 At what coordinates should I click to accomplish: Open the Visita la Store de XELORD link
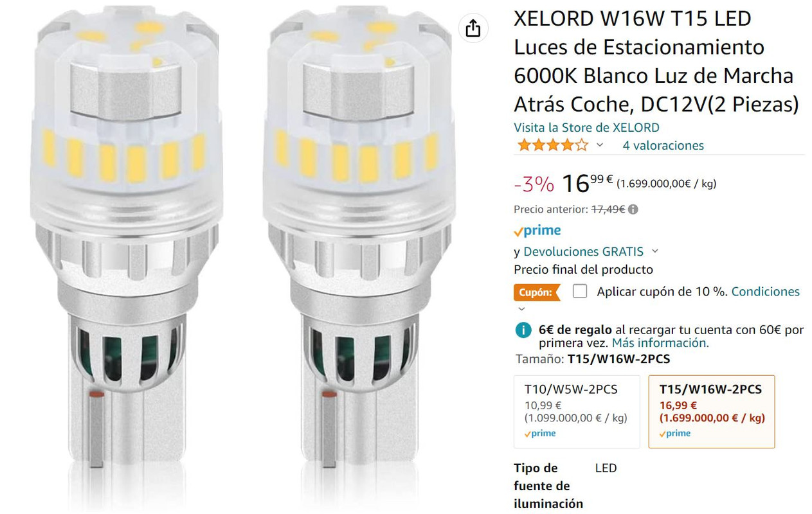tap(586, 127)
